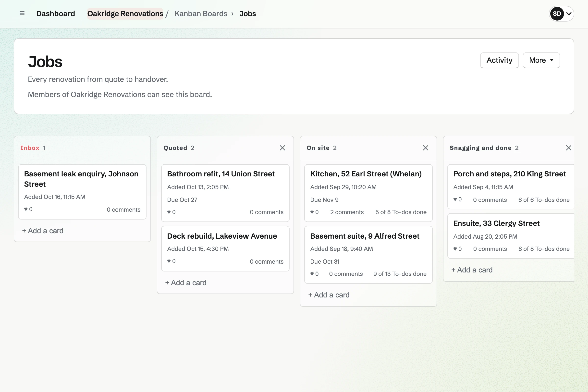Boost heart on Bathroom refit card
Viewport: 588px width, 392px height.
click(171, 212)
